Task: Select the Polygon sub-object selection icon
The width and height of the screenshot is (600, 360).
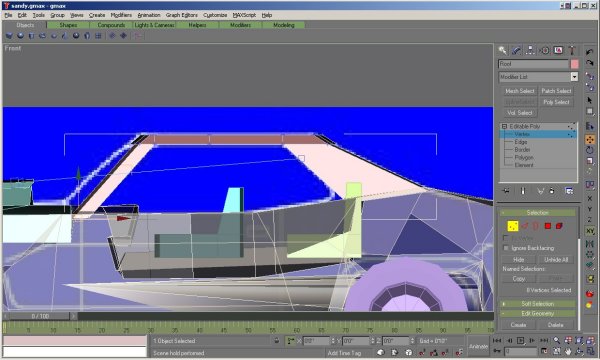Action: pos(548,226)
